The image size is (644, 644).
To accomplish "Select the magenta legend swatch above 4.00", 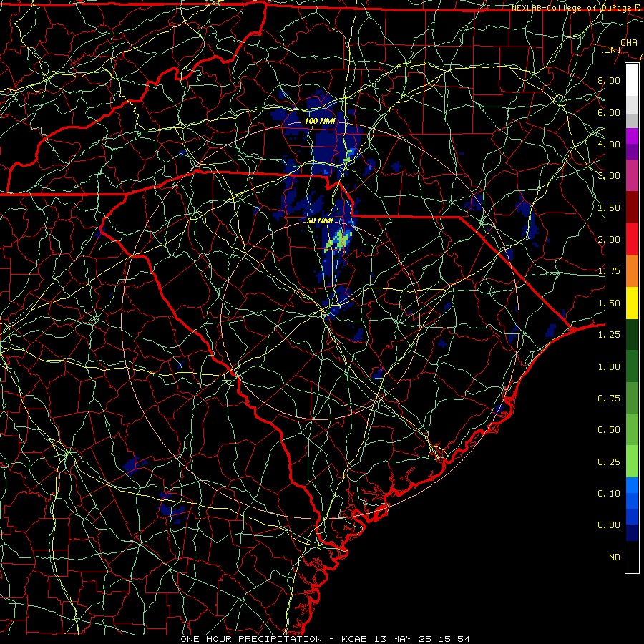I will click(x=632, y=136).
